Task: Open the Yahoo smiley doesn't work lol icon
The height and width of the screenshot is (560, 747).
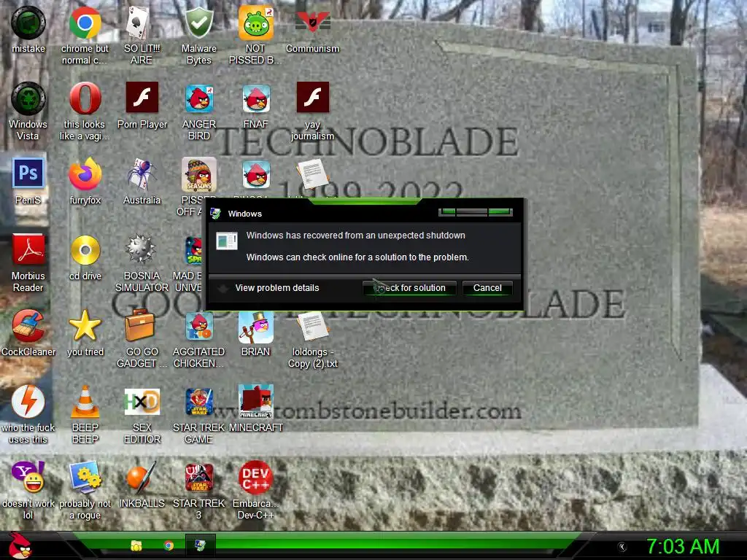Action: (28, 477)
